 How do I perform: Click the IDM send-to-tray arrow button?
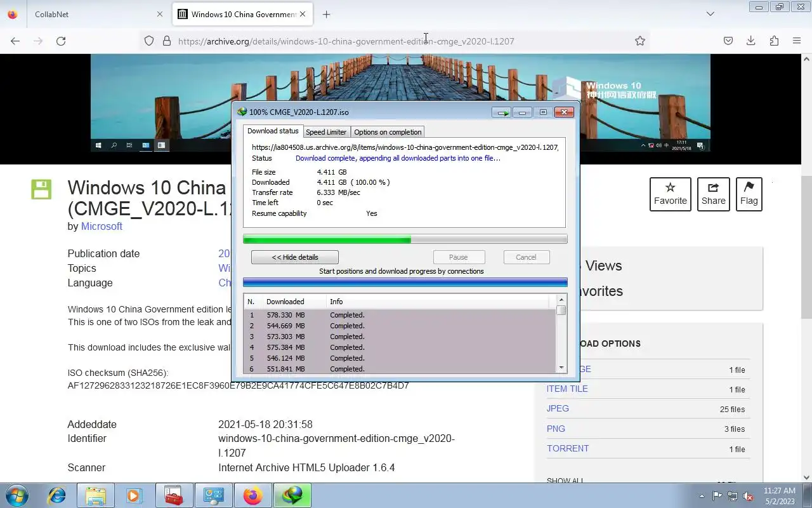pyautogui.click(x=501, y=112)
